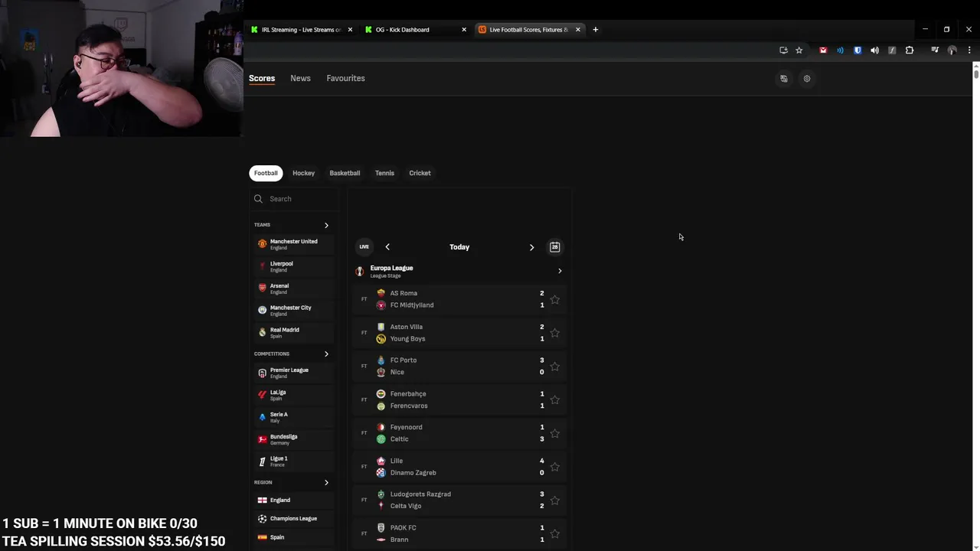Favourite the FC Porto vs Nice match
980x551 pixels.
555,366
